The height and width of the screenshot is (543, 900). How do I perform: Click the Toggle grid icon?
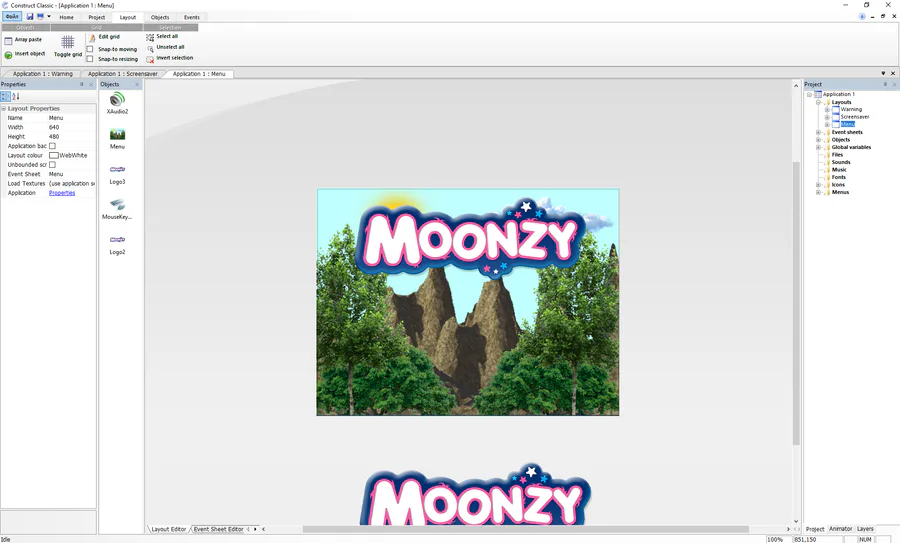pyautogui.click(x=68, y=42)
